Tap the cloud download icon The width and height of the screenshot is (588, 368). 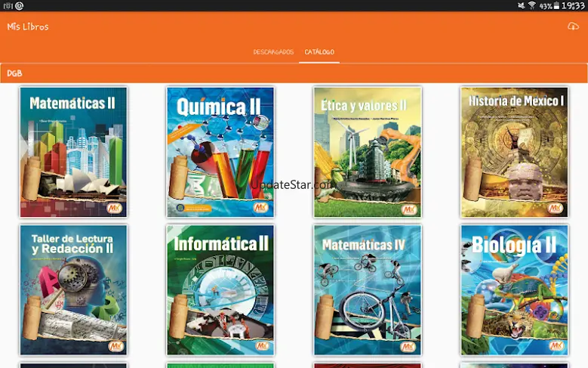(573, 26)
